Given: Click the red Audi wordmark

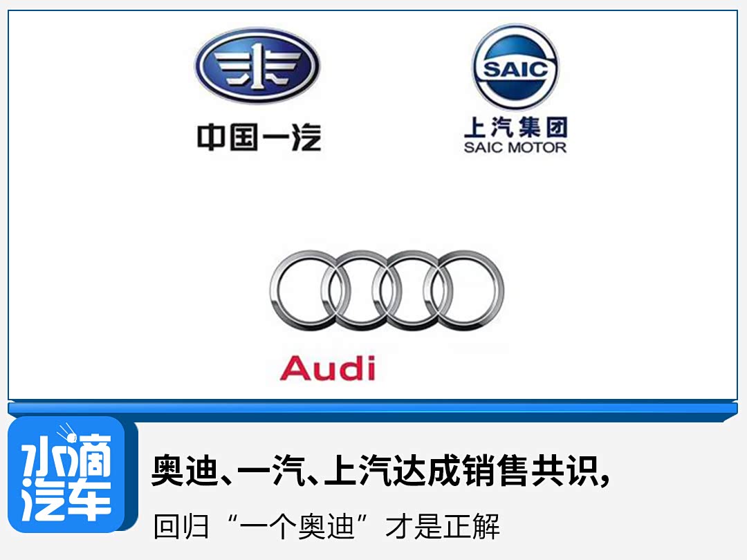Looking at the screenshot, I should (328, 368).
